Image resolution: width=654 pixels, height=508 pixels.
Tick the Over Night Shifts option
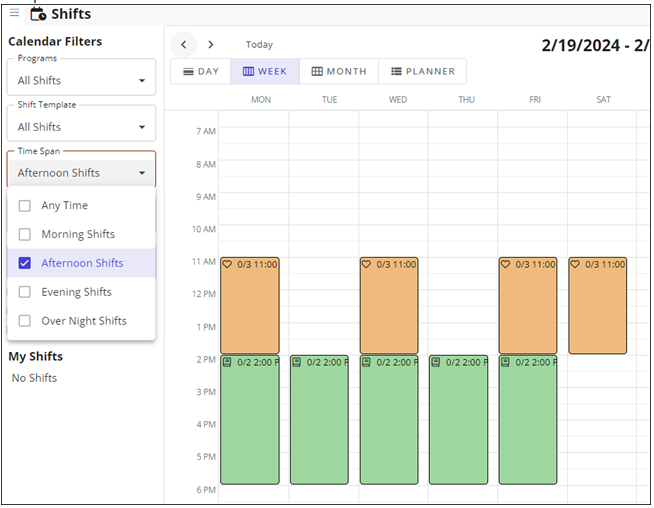25,322
